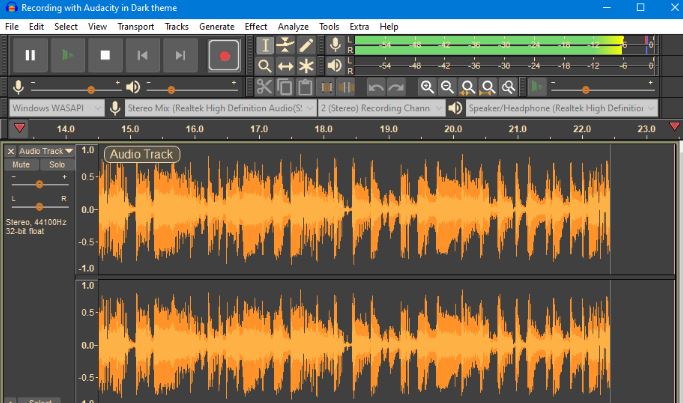
Task: Click the recording volume slider knob
Action: click(91, 90)
